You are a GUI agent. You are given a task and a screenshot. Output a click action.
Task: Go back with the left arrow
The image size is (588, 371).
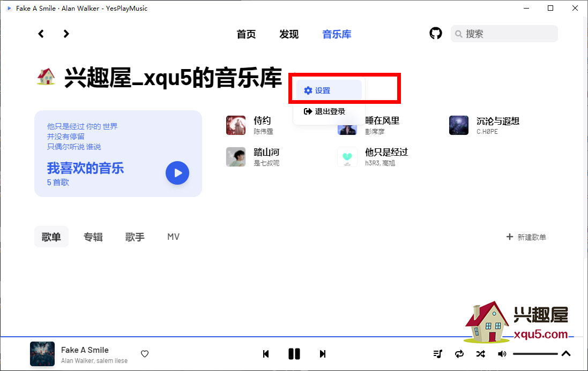pyautogui.click(x=41, y=34)
